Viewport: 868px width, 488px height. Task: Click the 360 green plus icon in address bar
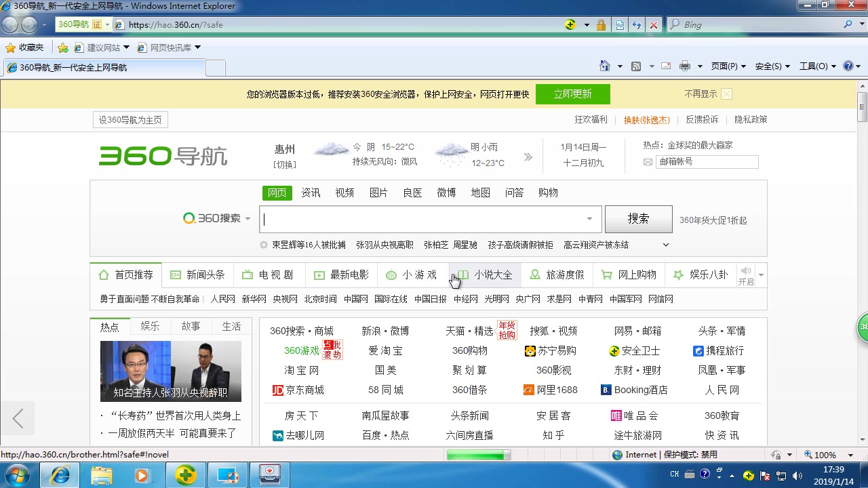(x=570, y=24)
